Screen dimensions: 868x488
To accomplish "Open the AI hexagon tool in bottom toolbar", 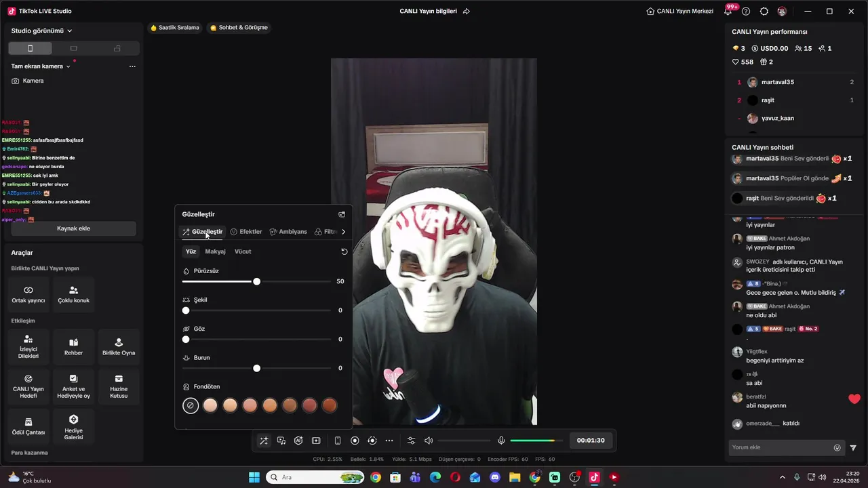I will tap(298, 441).
